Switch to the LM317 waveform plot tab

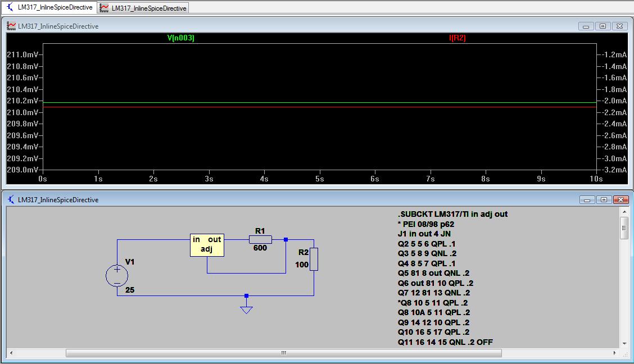point(143,8)
